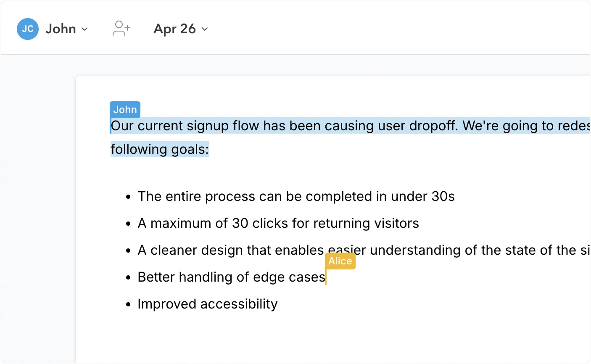Open the John account menu
This screenshot has width=591, height=364.
click(53, 29)
